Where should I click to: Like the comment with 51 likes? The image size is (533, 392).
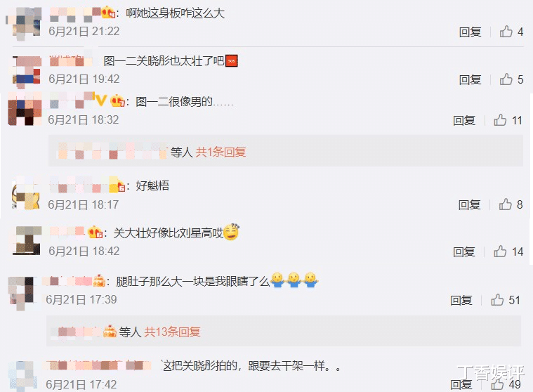click(497, 300)
